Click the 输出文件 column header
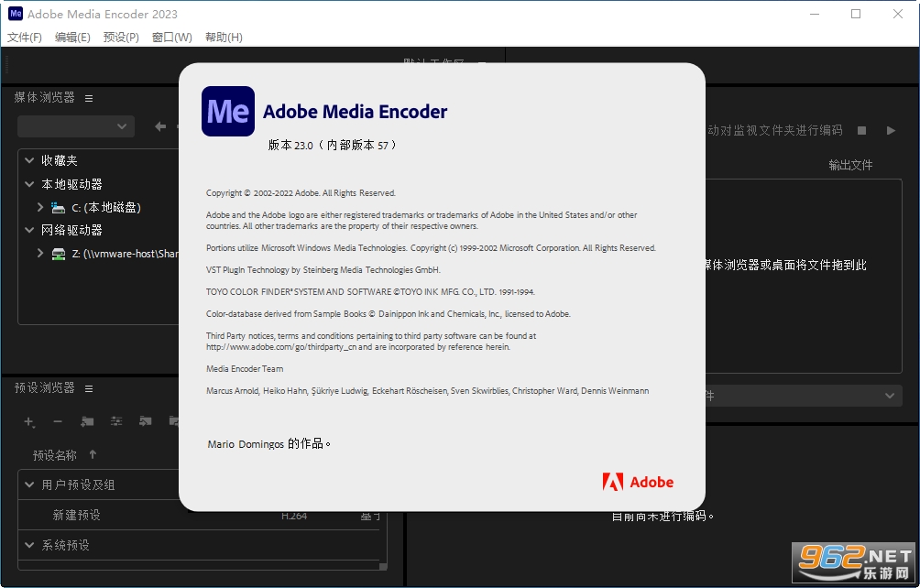This screenshot has height=588, width=920. click(850, 166)
